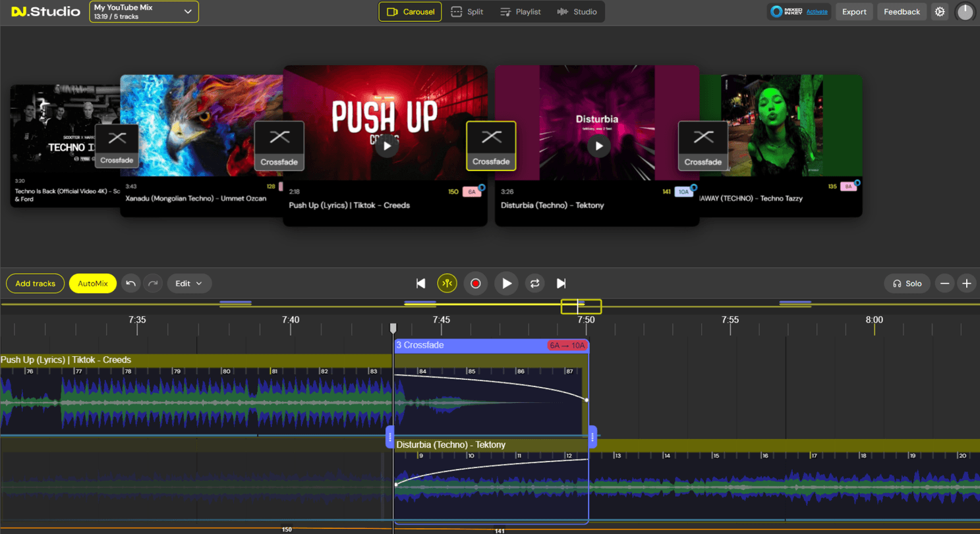980x534 pixels.
Task: Click Add tracks button
Action: pos(35,283)
